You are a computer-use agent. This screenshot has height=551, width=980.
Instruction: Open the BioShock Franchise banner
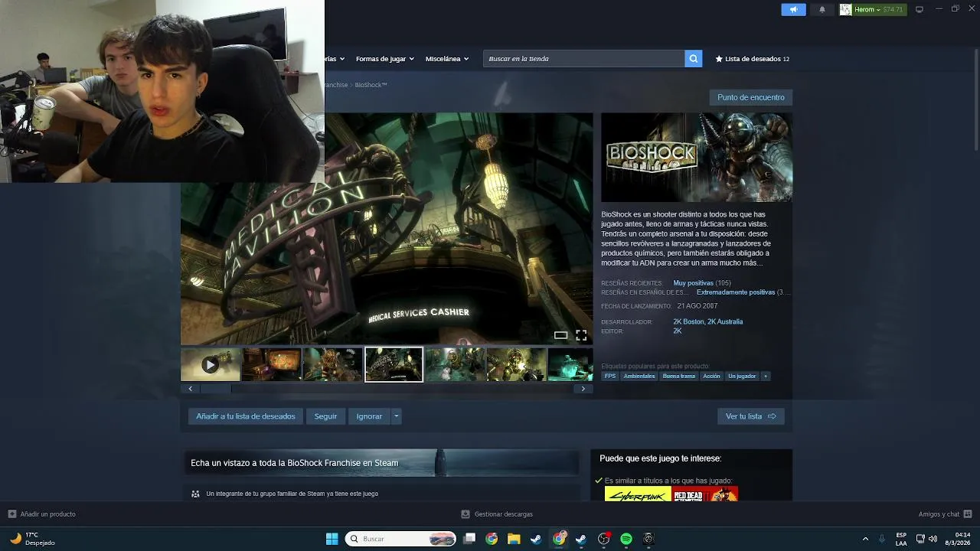[x=381, y=462]
